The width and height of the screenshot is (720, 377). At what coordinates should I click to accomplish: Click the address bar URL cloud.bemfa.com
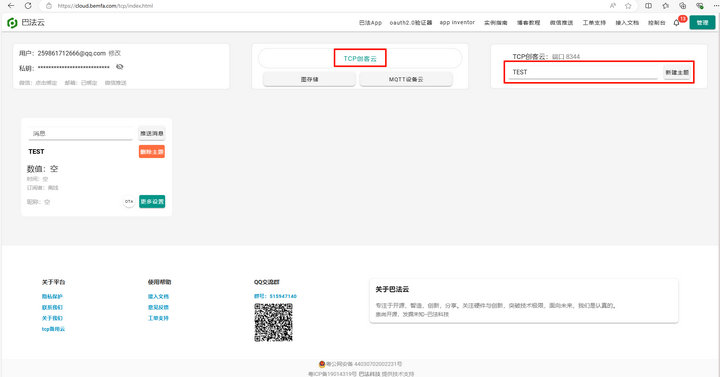coord(105,6)
